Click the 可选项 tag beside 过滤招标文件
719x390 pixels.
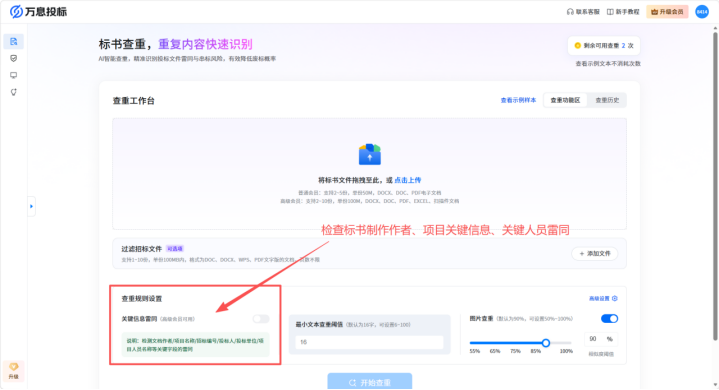(x=175, y=249)
